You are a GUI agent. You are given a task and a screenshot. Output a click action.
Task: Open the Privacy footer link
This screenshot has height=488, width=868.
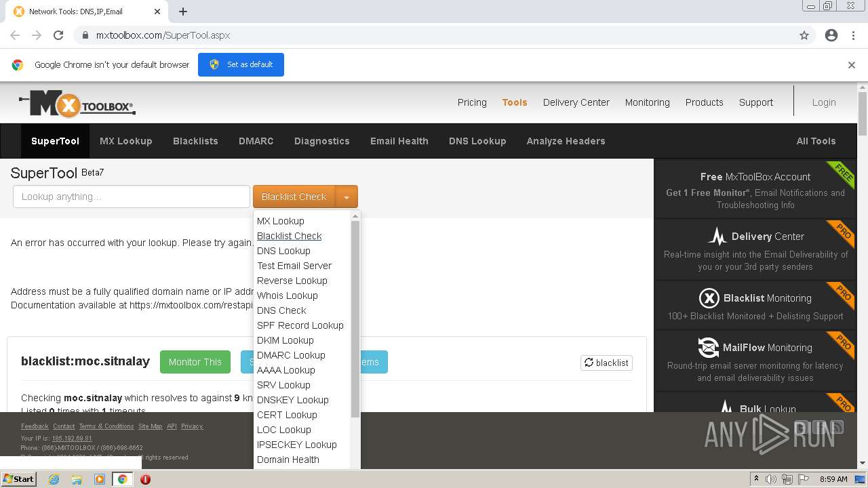192,426
